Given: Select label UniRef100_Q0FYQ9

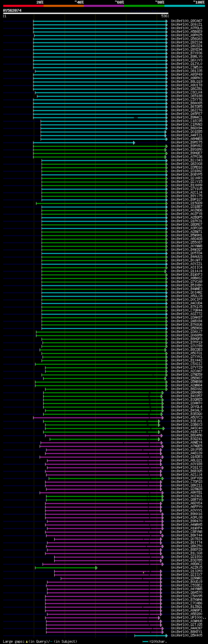Looking at the screenshot, I should 187,478.
